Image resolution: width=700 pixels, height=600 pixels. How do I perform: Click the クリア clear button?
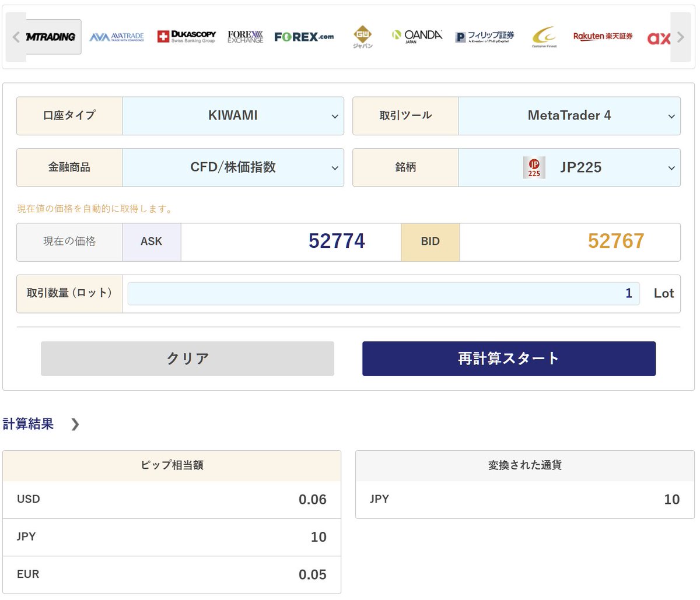coord(187,359)
